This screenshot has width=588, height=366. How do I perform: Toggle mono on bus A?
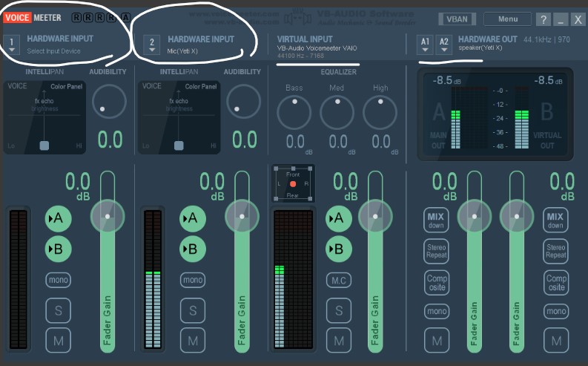tap(437, 311)
